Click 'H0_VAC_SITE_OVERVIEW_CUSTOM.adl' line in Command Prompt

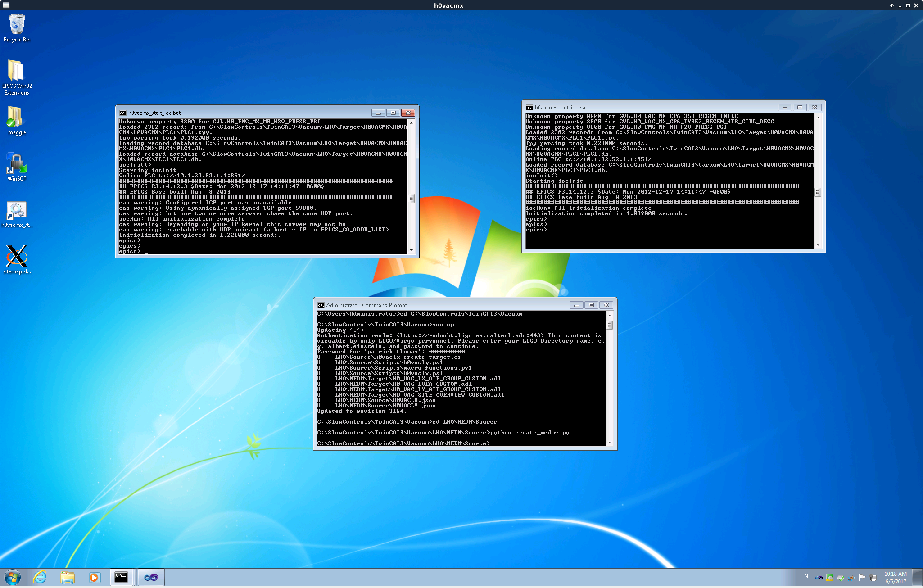point(411,395)
